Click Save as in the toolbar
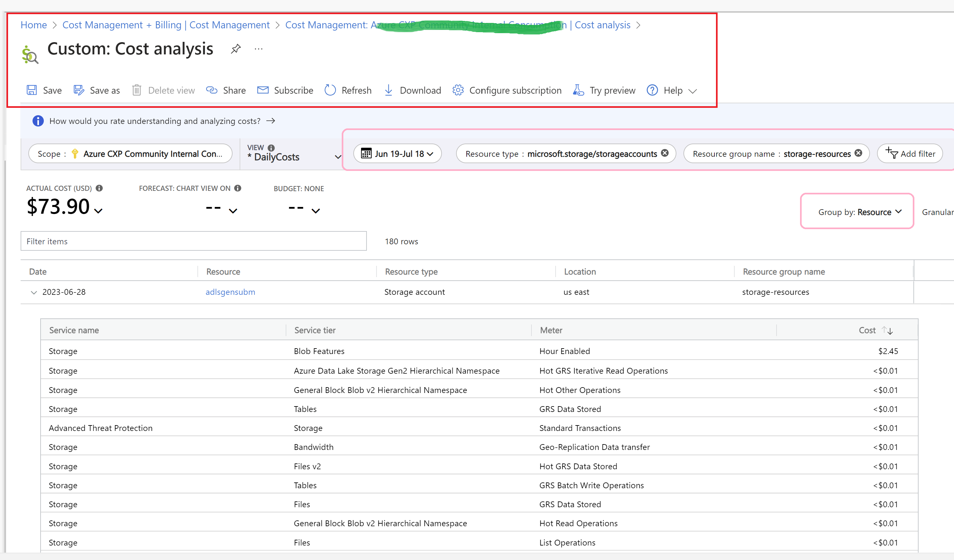This screenshot has height=560, width=954. 97,90
